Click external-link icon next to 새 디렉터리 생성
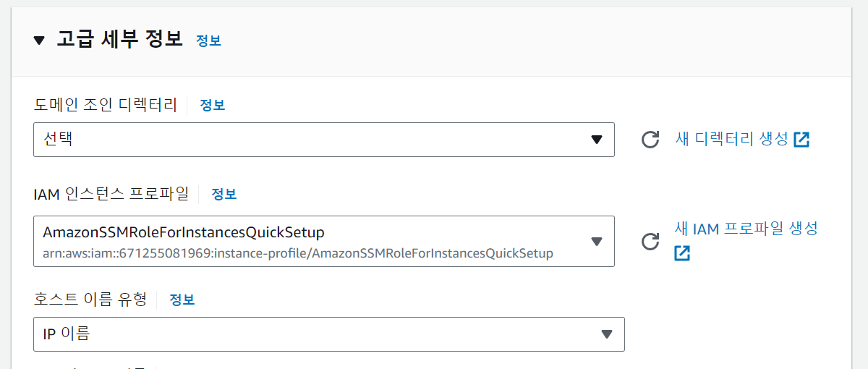This screenshot has width=868, height=369. [801, 140]
